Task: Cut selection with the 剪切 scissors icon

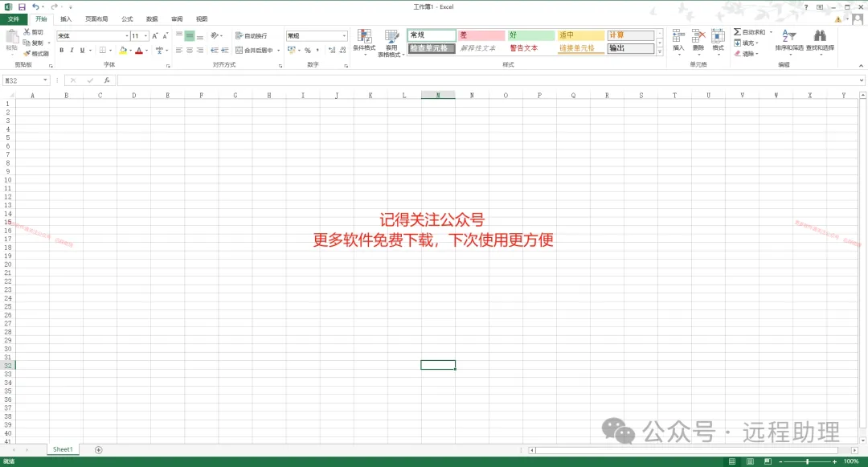Action: pyautogui.click(x=33, y=32)
